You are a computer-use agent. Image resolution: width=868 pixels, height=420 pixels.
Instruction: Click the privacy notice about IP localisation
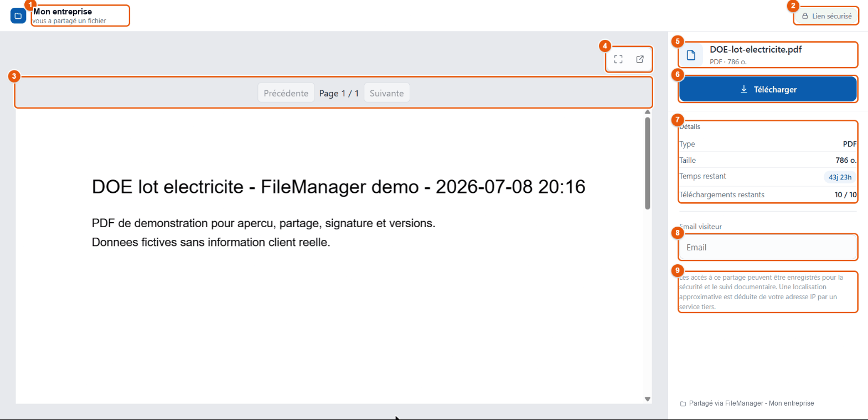tap(761, 292)
